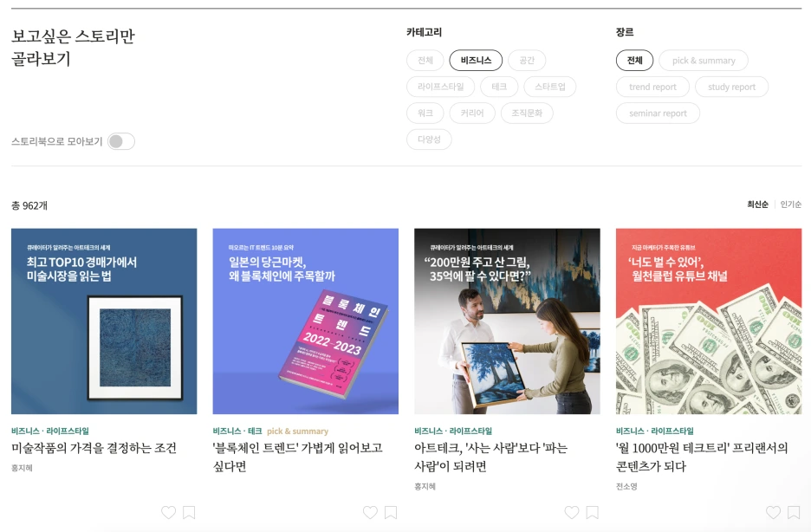The image size is (811, 532).
Task: Sort stories by 인기순
Action: click(x=791, y=204)
